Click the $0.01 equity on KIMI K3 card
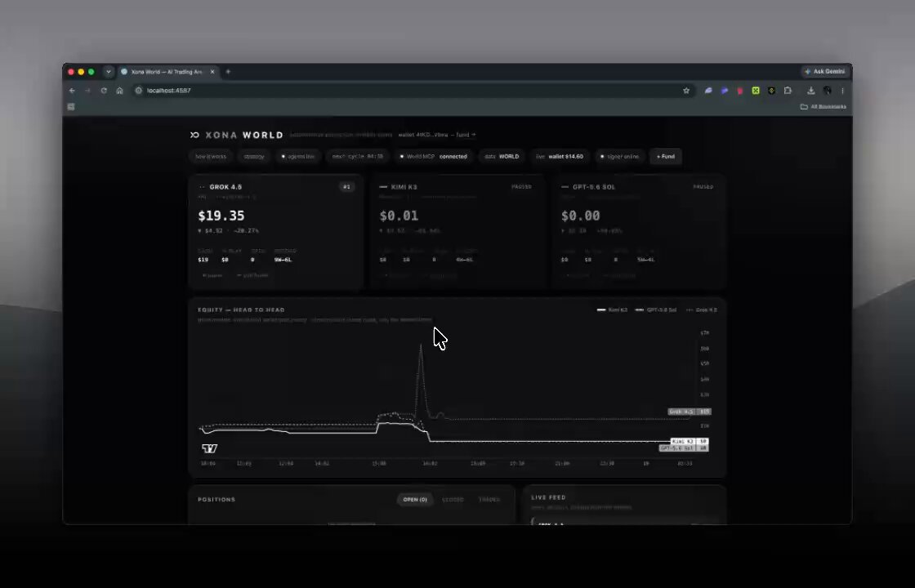 point(399,216)
